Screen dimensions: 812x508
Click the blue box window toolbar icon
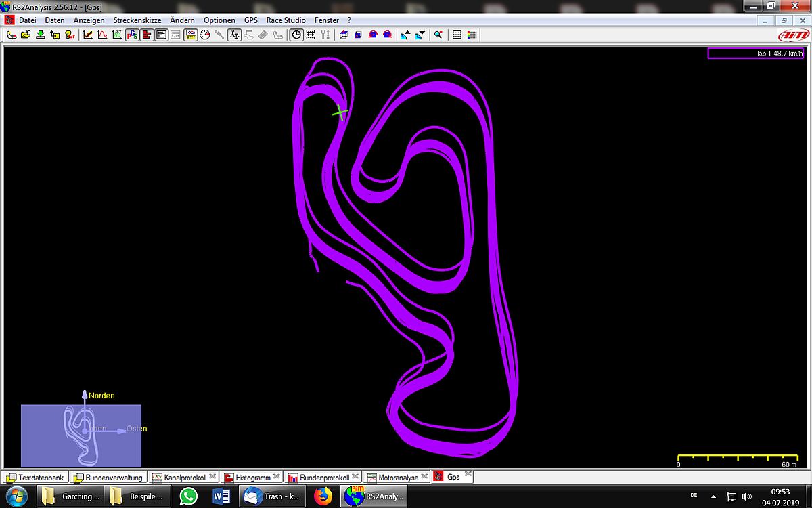point(358,35)
